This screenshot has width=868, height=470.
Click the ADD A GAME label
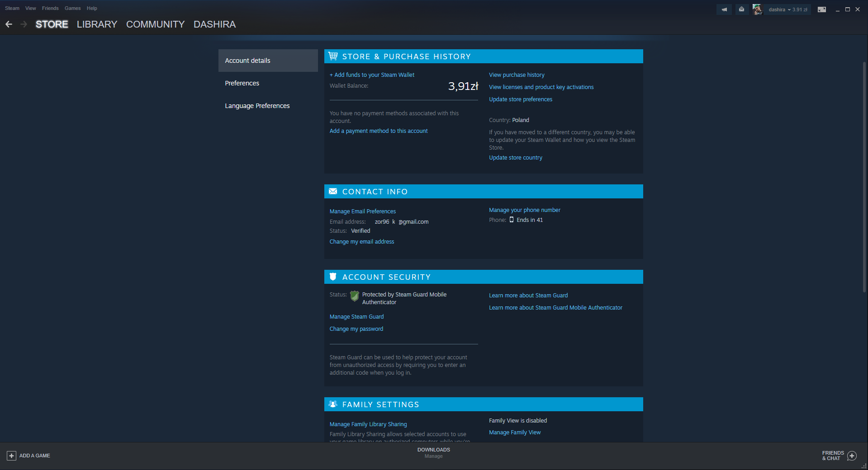[x=35, y=456]
